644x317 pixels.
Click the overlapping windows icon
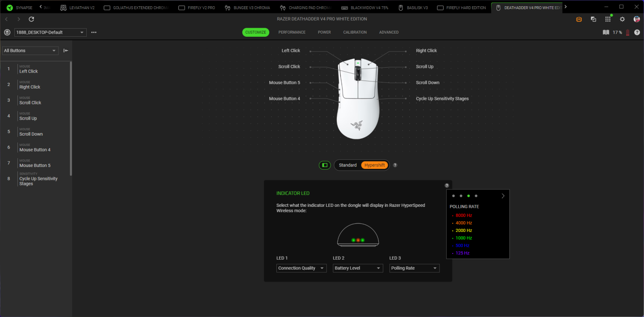593,19
